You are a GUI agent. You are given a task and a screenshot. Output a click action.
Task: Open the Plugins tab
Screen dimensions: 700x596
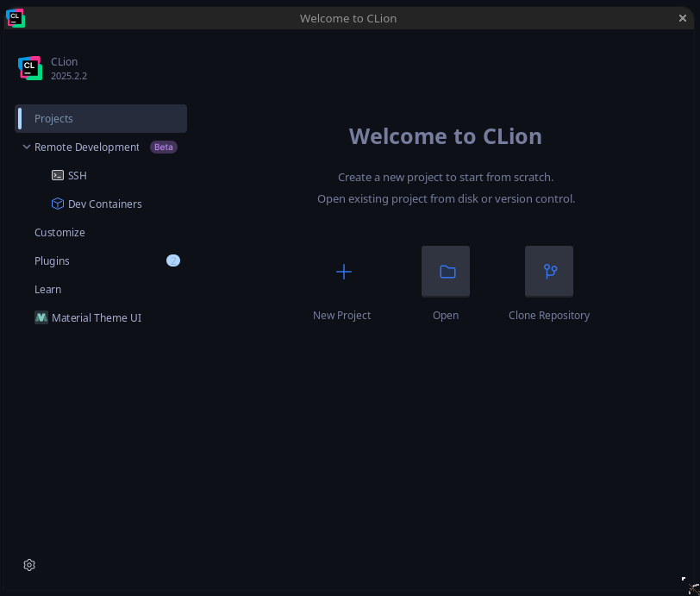tap(52, 261)
